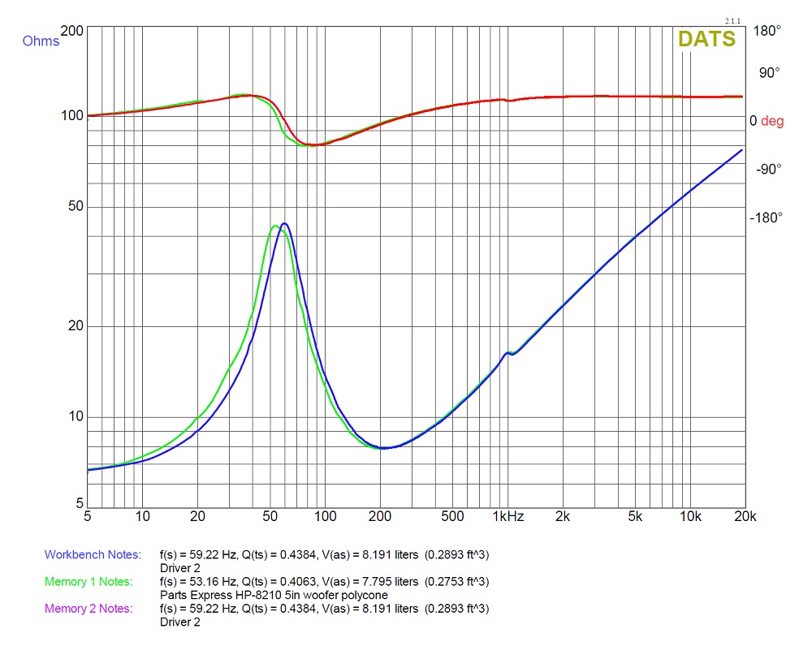Image resolution: width=812 pixels, height=646 pixels.
Task: Select the Workbench Notes label
Action: 93,554
